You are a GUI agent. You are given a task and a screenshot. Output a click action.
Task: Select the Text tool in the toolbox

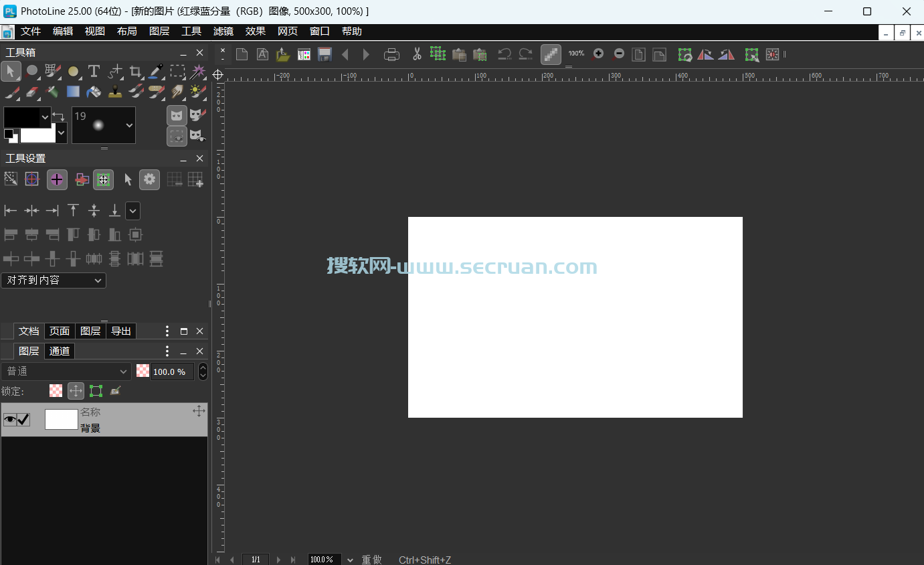tap(94, 71)
